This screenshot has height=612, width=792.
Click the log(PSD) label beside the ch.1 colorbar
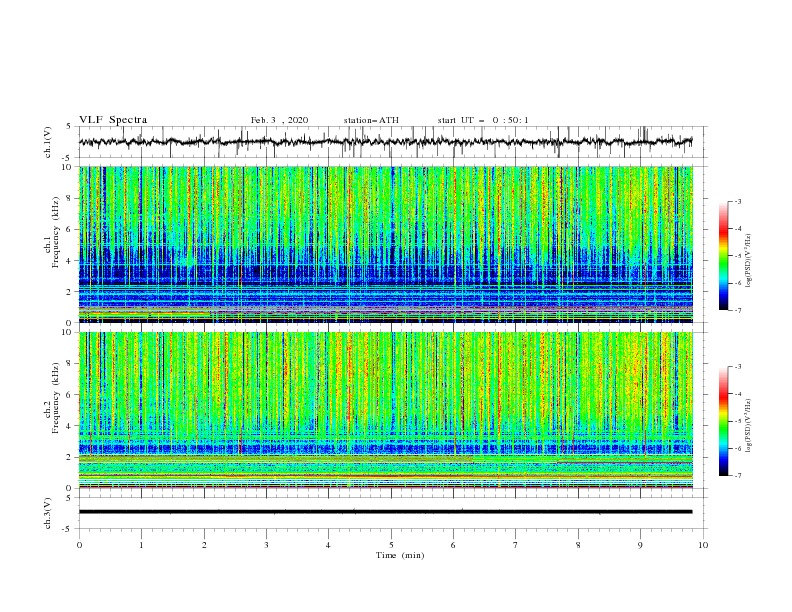pos(749,261)
